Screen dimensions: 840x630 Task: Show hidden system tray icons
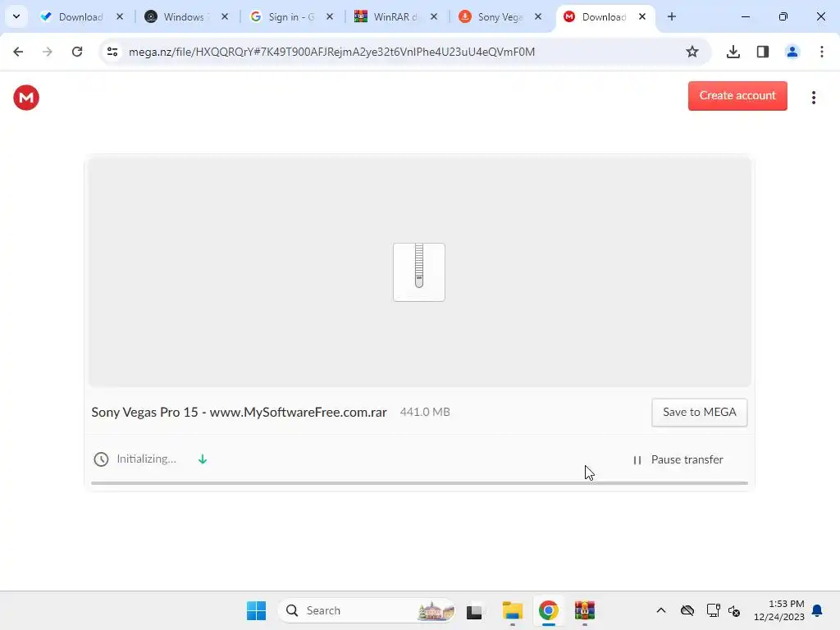[x=661, y=610]
